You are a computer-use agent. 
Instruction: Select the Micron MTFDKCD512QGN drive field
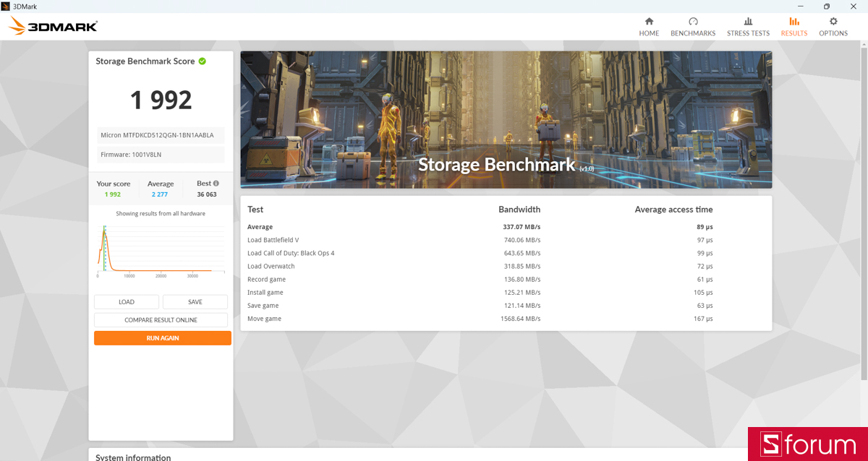[160, 135]
